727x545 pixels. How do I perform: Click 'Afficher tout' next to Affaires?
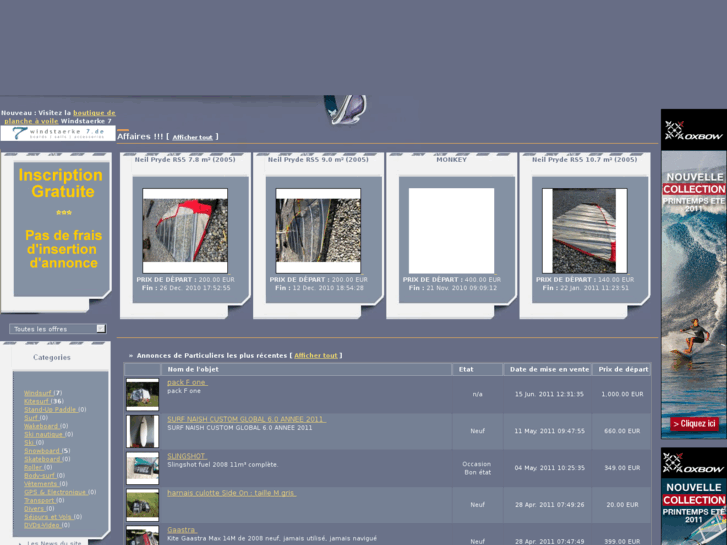192,137
